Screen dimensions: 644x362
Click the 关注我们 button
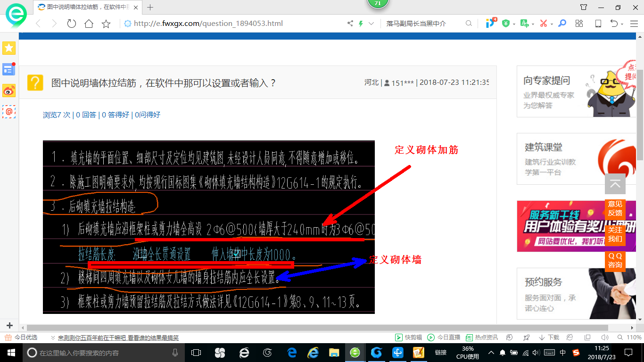tap(615, 234)
